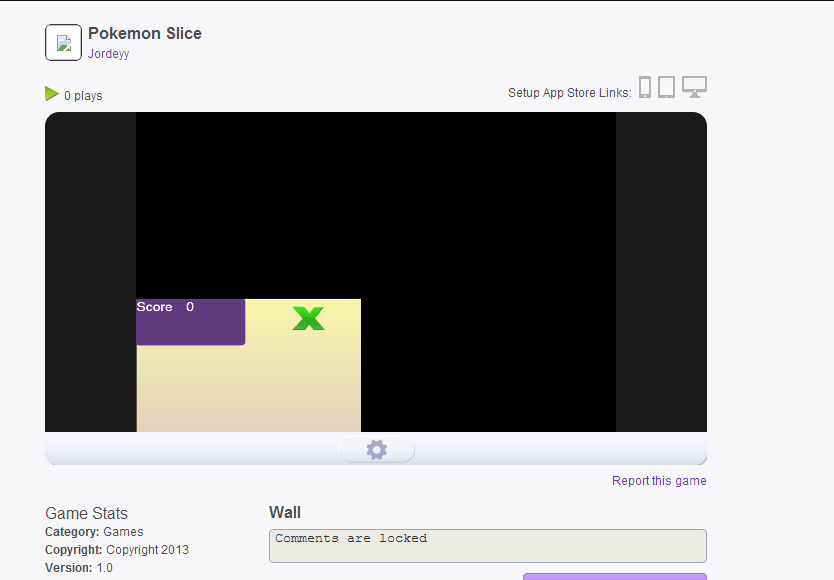The image size is (834, 580).
Task: Click the locked comments text field
Action: pos(488,545)
